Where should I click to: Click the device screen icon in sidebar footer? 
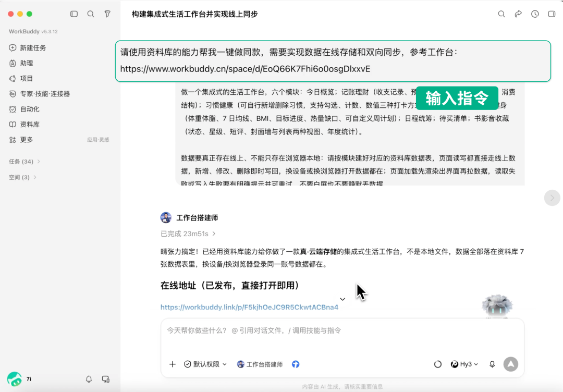[x=105, y=379]
